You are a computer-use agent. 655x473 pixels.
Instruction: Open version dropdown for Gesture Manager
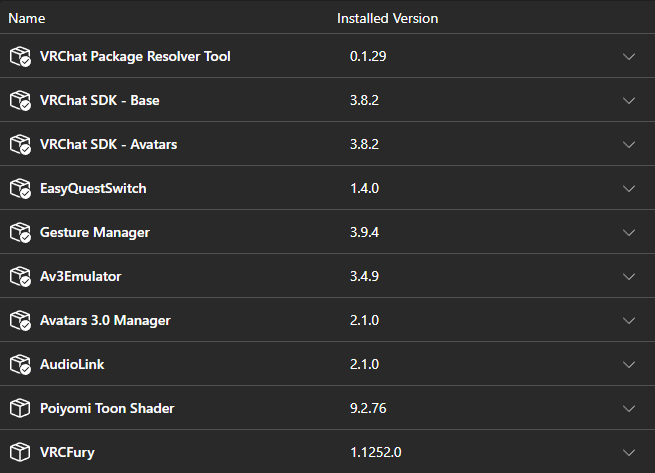[x=629, y=232]
